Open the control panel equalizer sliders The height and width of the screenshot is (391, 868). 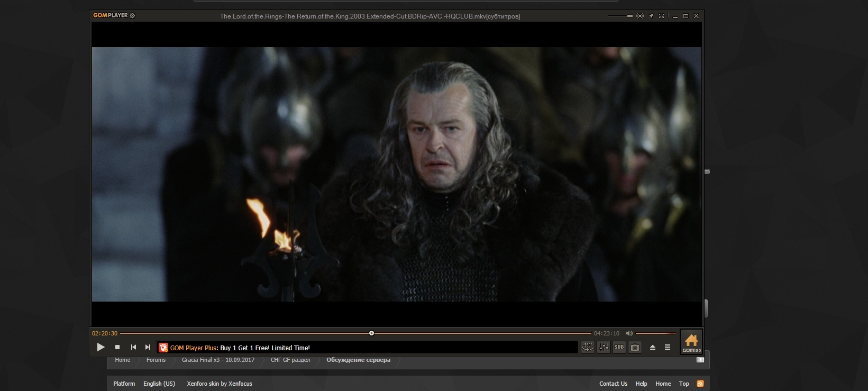[x=604, y=347]
